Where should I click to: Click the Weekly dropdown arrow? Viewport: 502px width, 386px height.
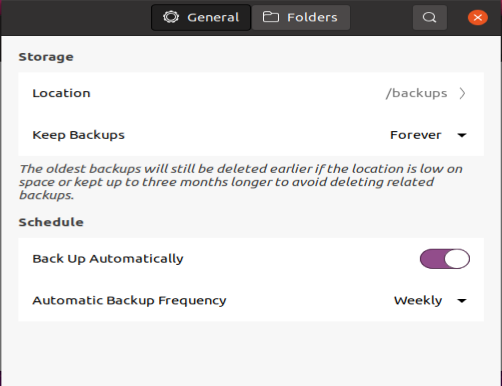(x=462, y=301)
